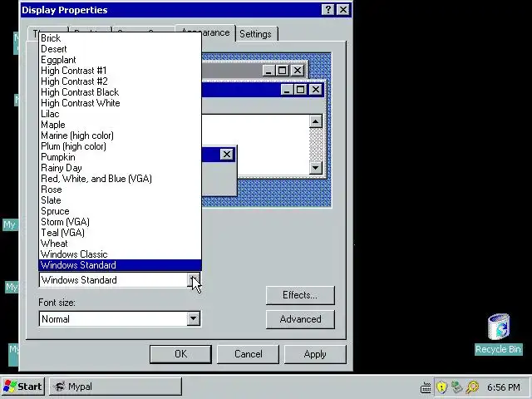Choose the Rose scheme

(120, 190)
